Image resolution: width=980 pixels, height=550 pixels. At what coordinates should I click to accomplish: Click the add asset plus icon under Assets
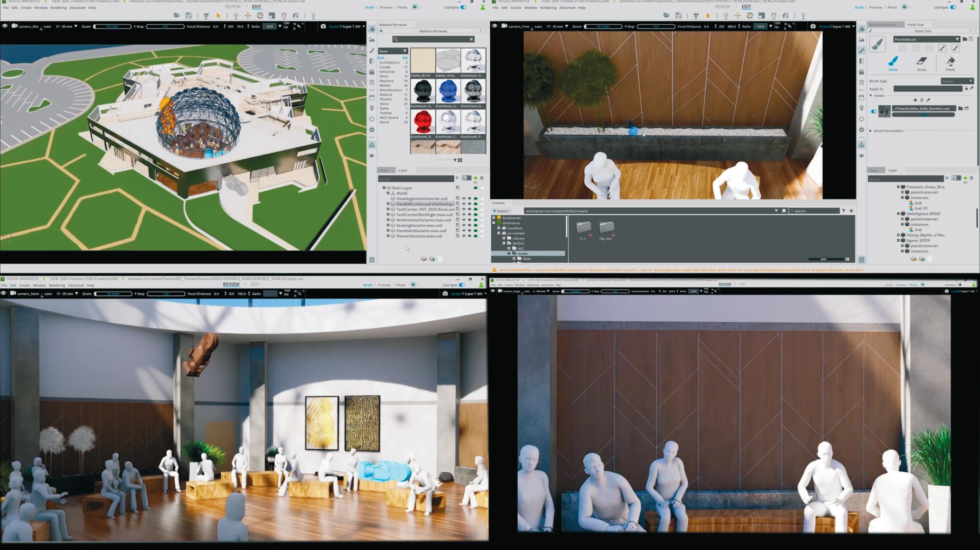click(x=915, y=100)
